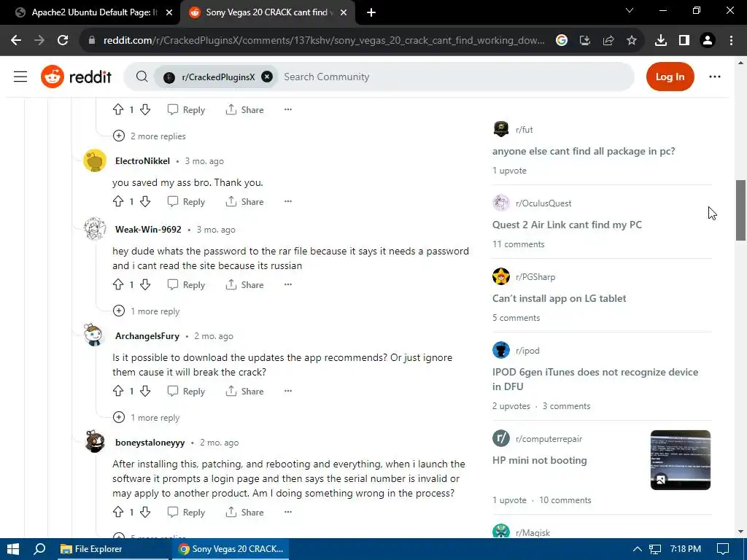Image resolution: width=747 pixels, height=560 pixels.
Task: Downvote boneystaloneyyy's comment
Action: click(145, 512)
